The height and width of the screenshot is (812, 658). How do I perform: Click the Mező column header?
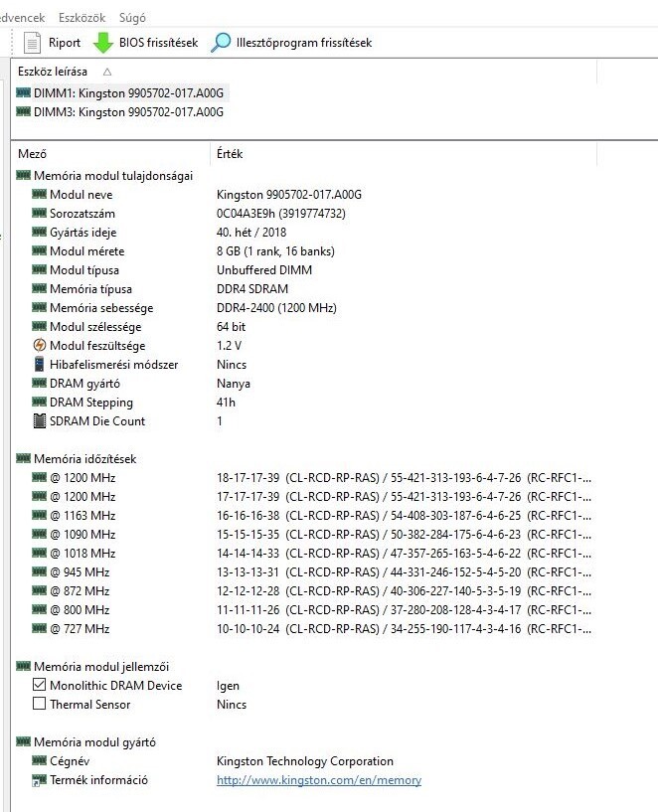pyautogui.click(x=32, y=154)
